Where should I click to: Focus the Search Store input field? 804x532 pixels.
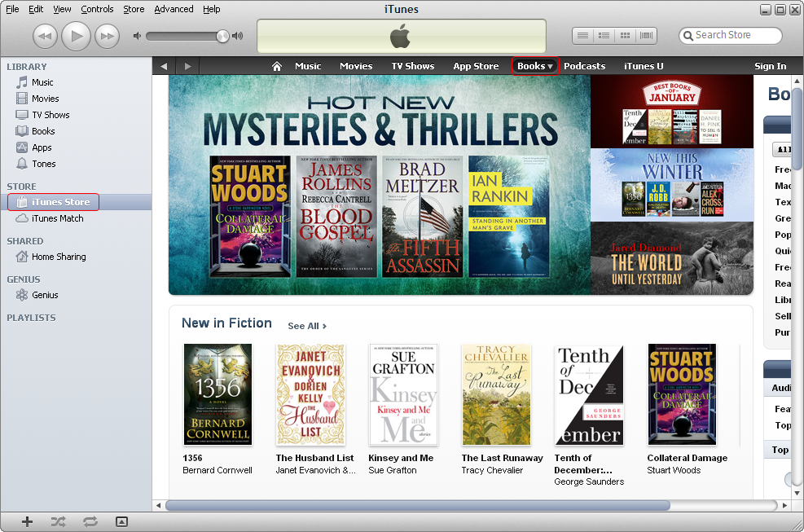pyautogui.click(x=731, y=35)
